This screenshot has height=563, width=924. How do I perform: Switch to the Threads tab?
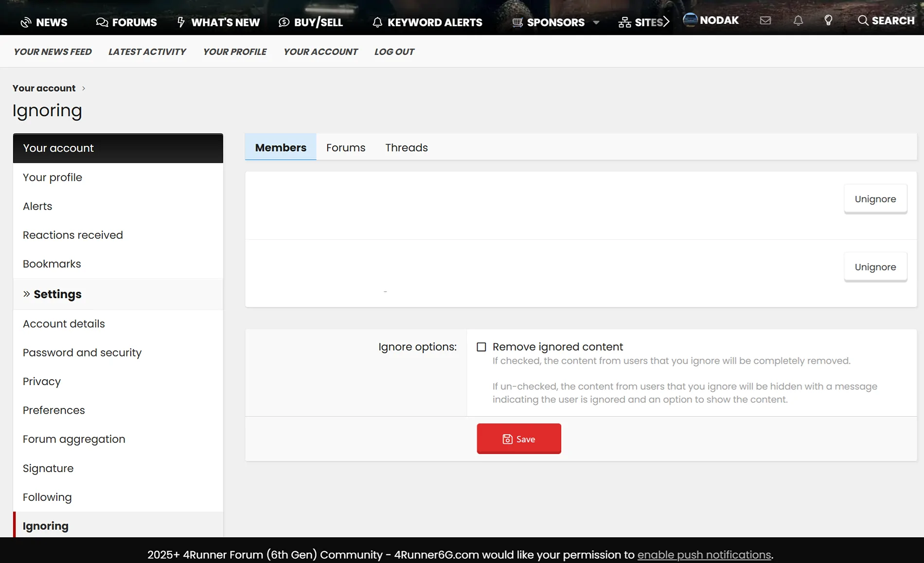tap(406, 147)
